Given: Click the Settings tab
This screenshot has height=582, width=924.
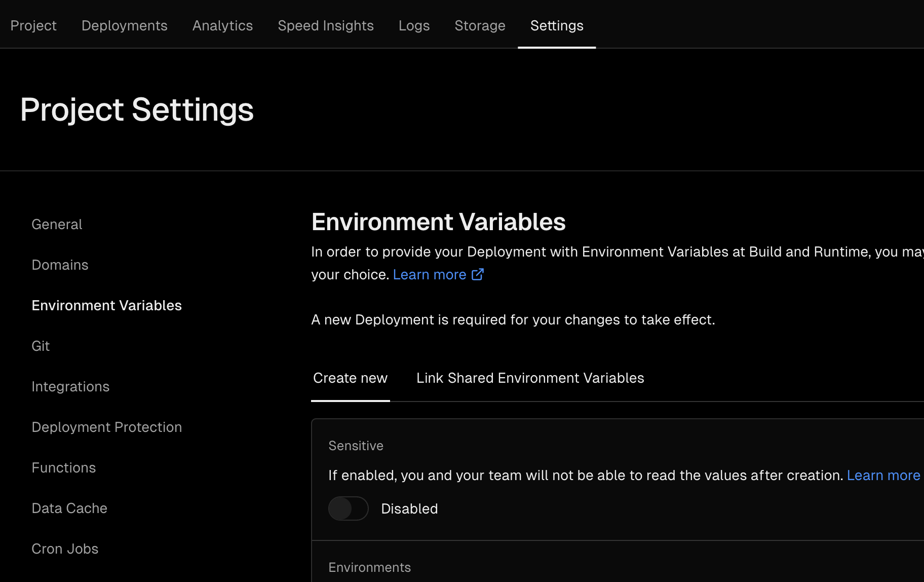Looking at the screenshot, I should [557, 25].
